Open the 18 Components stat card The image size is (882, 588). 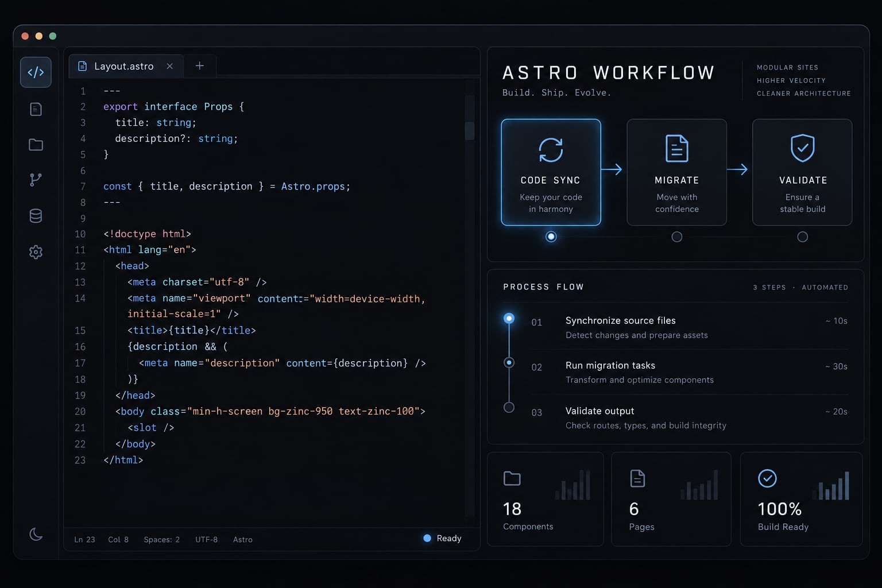546,499
